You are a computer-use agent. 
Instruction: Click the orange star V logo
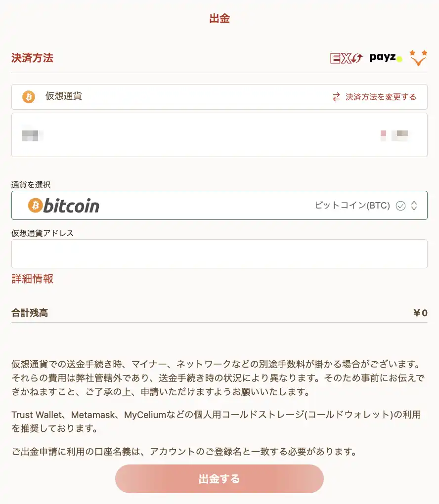(418, 58)
